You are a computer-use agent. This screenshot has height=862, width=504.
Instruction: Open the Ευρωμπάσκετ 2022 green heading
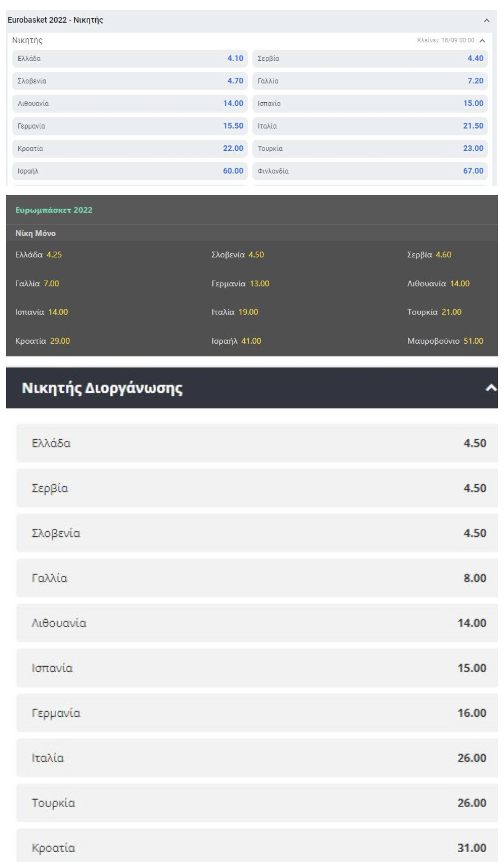pos(54,210)
